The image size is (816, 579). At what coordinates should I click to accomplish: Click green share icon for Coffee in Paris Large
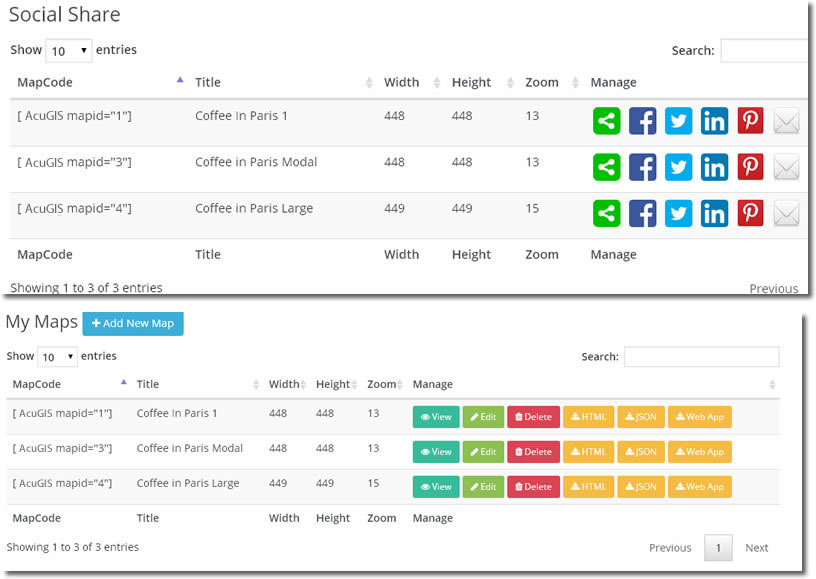[606, 213]
